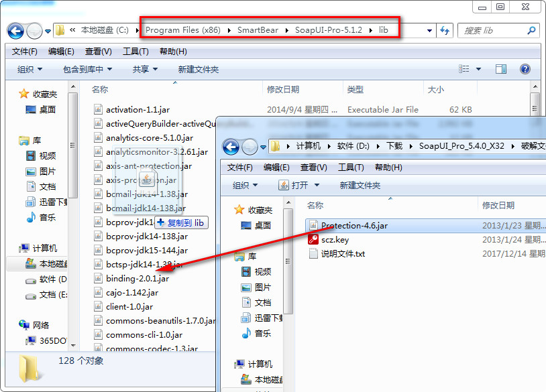Screen dimensions: 546x392
Task: Open 编辑(E) menu in the lib window
Action: point(61,52)
